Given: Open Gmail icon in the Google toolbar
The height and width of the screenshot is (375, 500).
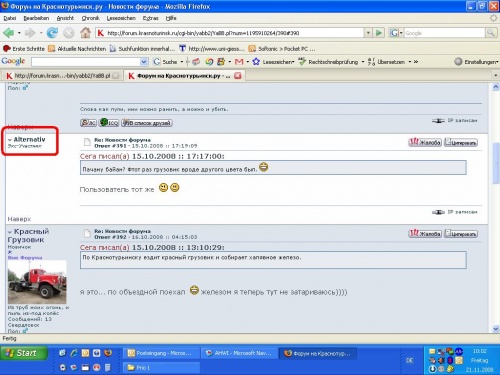Looking at the screenshot, I should (239, 62).
